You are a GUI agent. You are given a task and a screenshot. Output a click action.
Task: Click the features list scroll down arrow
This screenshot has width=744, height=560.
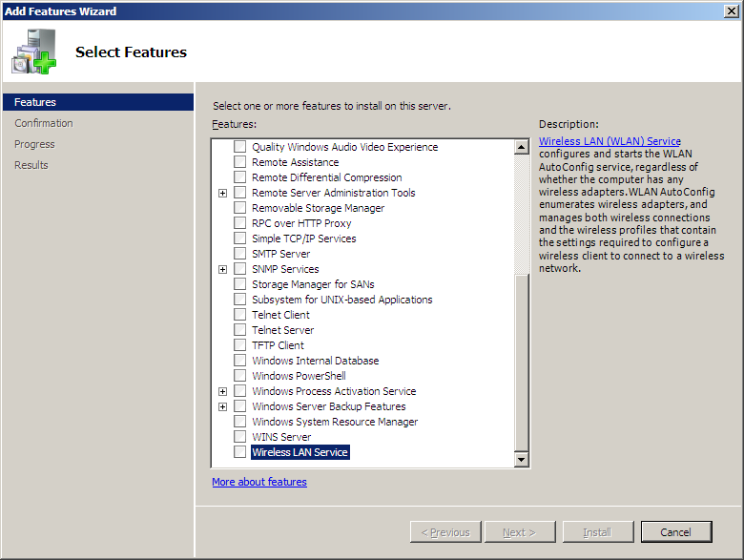(x=522, y=459)
